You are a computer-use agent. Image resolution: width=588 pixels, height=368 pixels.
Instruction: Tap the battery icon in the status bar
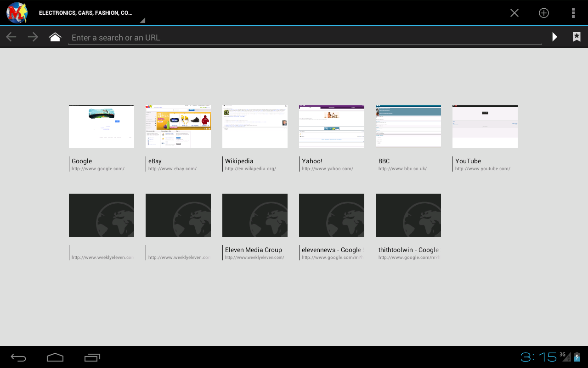[x=577, y=356]
